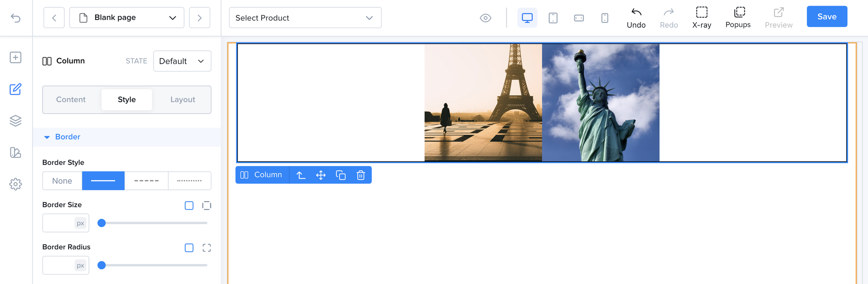Select per-corner Border Radius toggle
Viewport: 868px width, 284px height.
tap(207, 248)
